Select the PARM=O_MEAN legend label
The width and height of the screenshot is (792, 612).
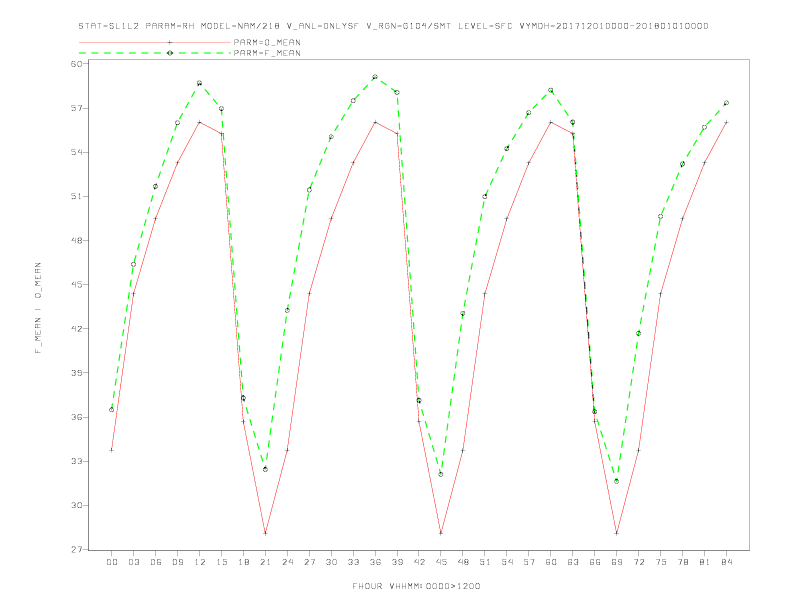(267, 42)
